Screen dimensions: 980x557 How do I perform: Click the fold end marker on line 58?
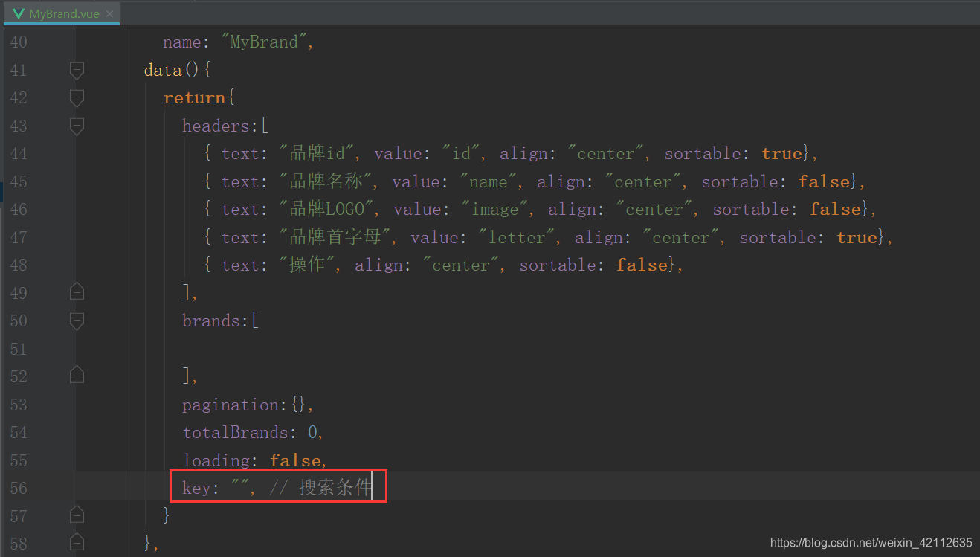(77, 543)
